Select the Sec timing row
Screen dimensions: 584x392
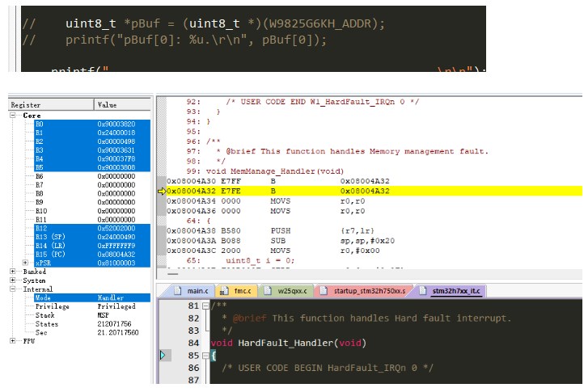coord(92,332)
